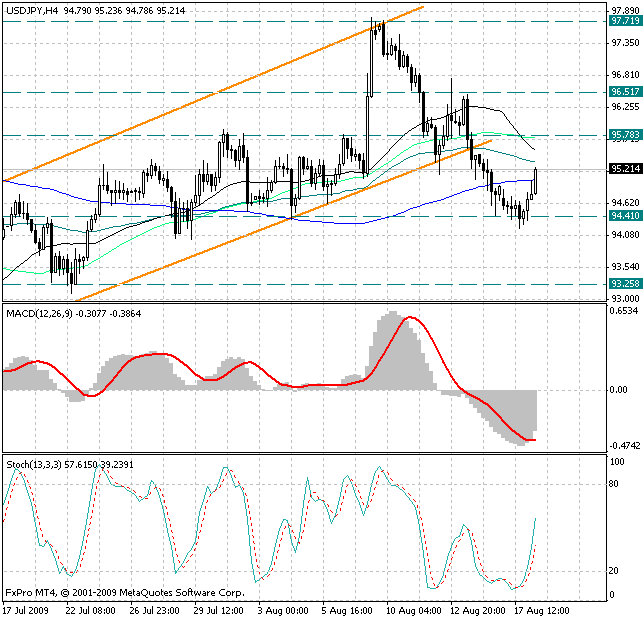This screenshot has width=644, height=618.
Task: Click the 96.517 horizontal level price tag
Action: [x=624, y=91]
